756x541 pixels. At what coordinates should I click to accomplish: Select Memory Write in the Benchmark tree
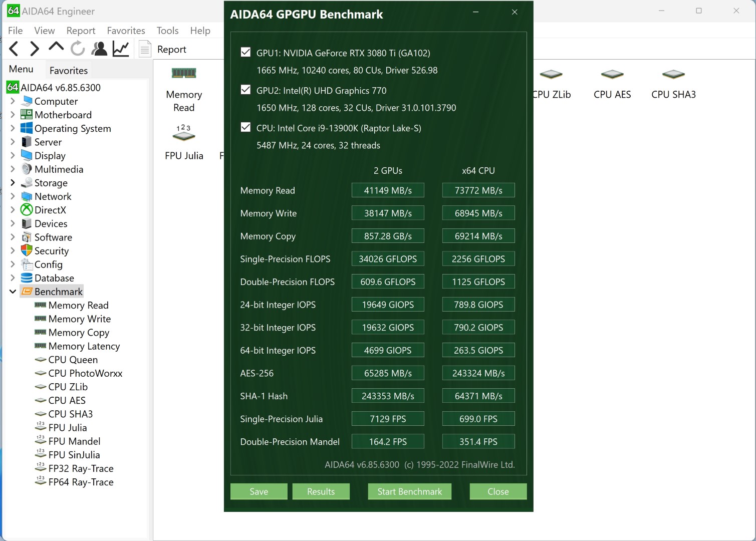[x=80, y=319]
